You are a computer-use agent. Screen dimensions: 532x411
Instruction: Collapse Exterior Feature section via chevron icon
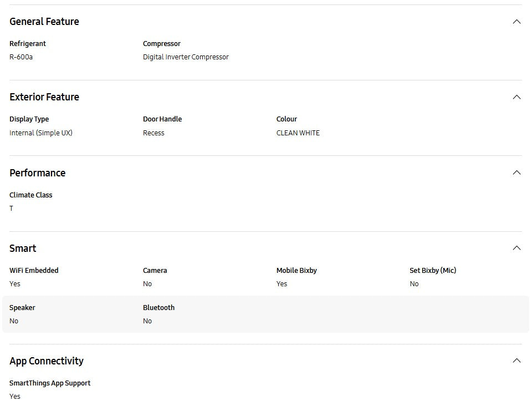point(516,97)
